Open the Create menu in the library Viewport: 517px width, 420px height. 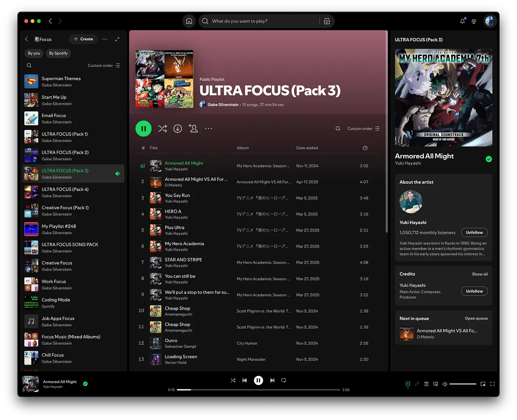[83, 39]
